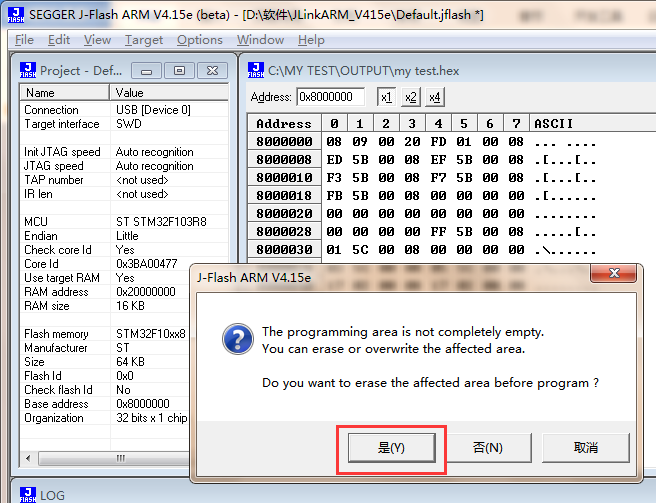The height and width of the screenshot is (503, 656).
Task: Click address row 8000020 in hex view
Action: [x=284, y=214]
